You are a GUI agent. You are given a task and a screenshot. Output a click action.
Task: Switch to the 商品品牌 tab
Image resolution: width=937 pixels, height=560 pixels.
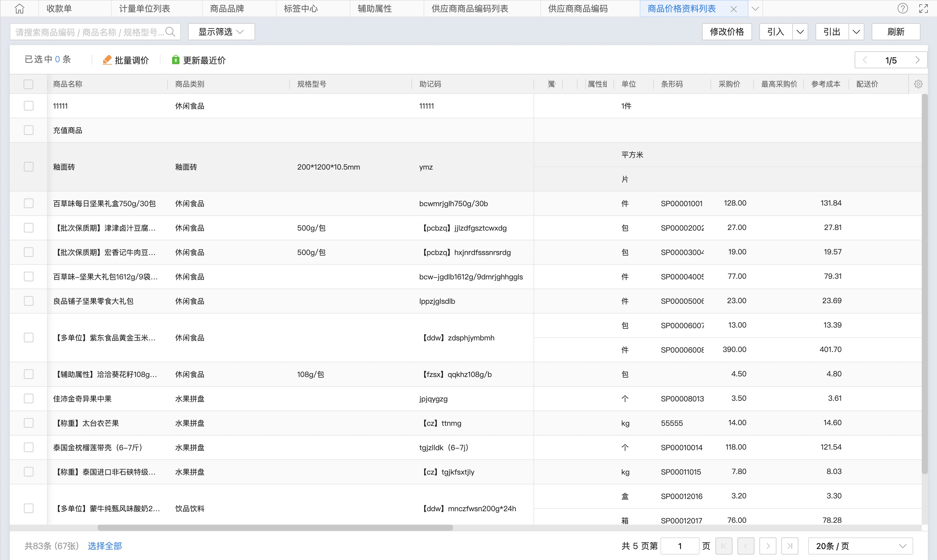point(227,9)
